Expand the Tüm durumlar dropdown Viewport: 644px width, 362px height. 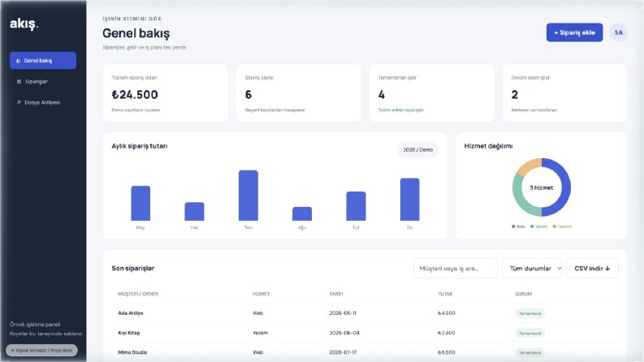[x=532, y=269]
